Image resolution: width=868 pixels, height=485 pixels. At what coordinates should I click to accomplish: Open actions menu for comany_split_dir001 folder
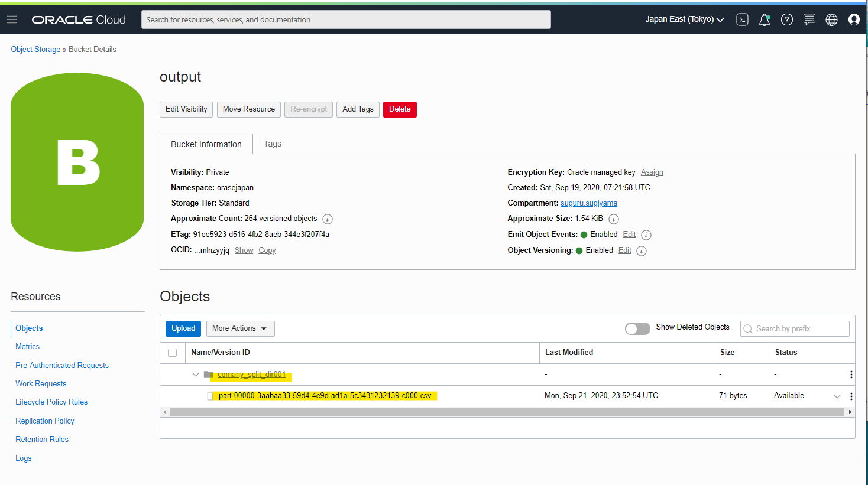pos(851,375)
